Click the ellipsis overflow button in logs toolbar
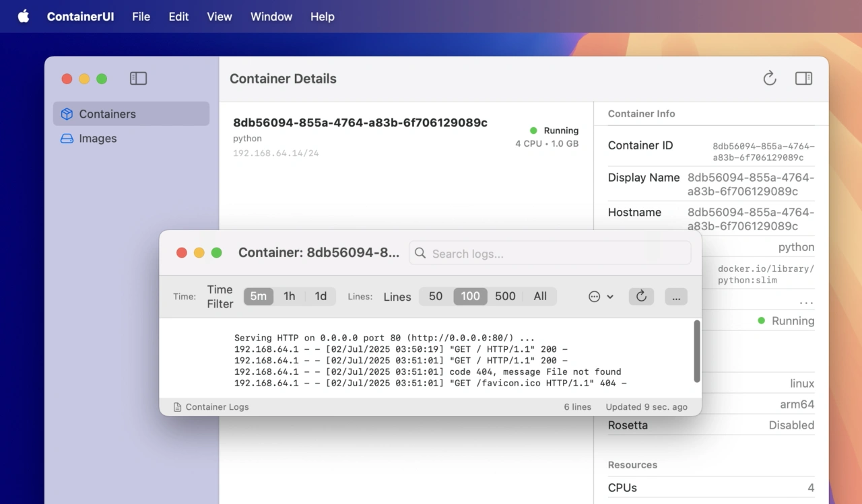Screen dimensions: 862x504 (675, 297)
